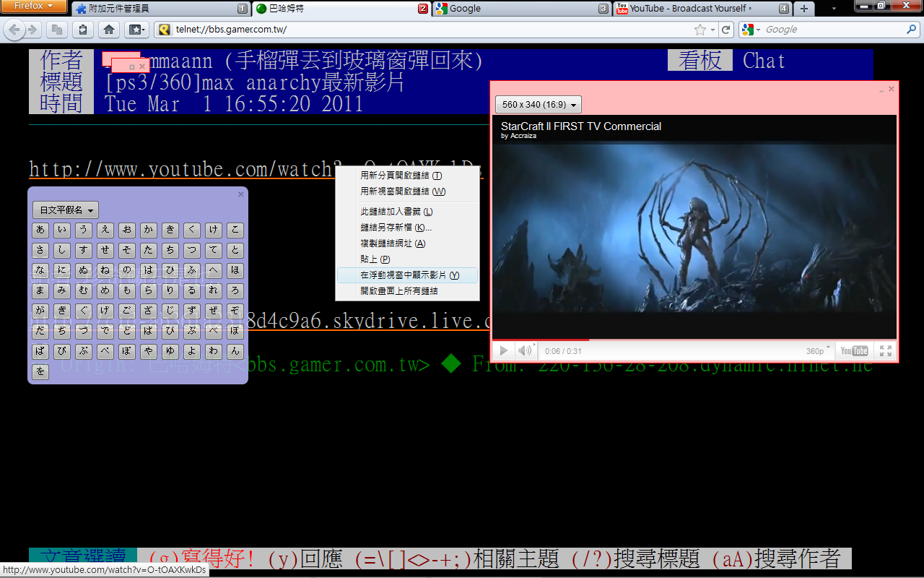Click the Home button in Firefox toolbar
This screenshot has width=924, height=578.
point(108,30)
